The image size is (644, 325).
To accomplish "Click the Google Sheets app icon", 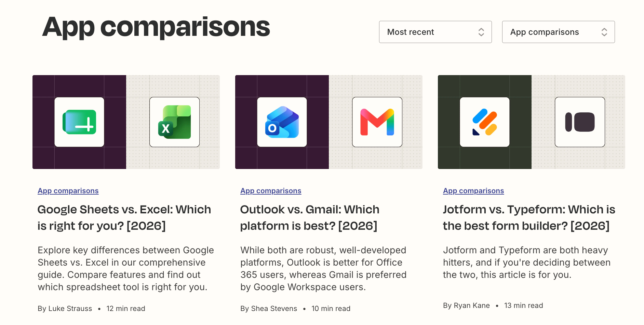I will pyautogui.click(x=79, y=122).
